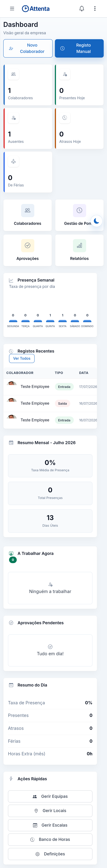Select the Presentes Hoje stat card
Image resolution: width=107 pixels, height=868 pixels.
click(79, 85)
